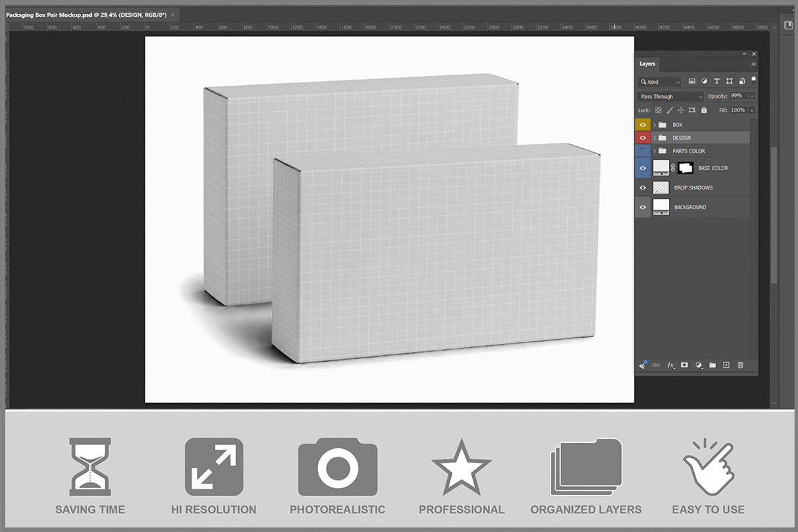Filter layers by type layers icon
Screen dimensions: 798x532
[717, 81]
